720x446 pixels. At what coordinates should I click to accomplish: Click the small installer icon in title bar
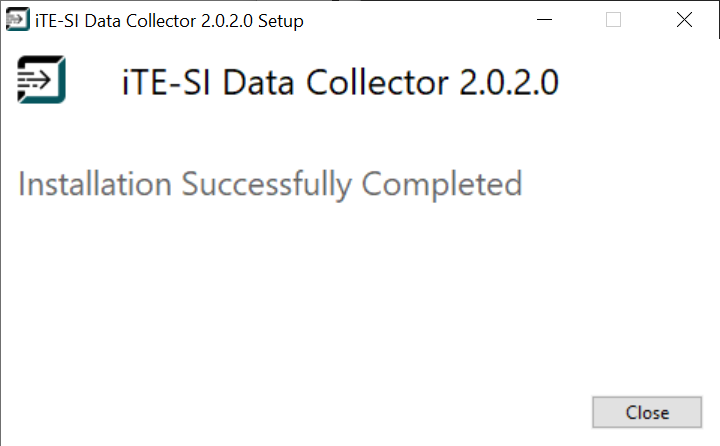click(17, 20)
